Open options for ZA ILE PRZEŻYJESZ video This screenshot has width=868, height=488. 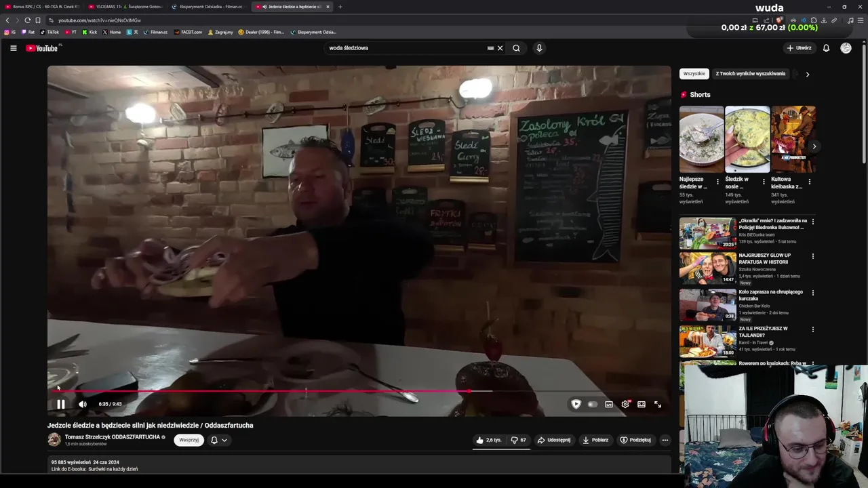(x=812, y=329)
